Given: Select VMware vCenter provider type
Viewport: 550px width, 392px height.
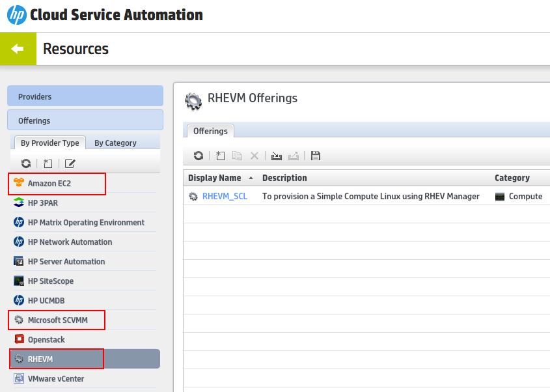Looking at the screenshot, I should [x=85, y=379].
